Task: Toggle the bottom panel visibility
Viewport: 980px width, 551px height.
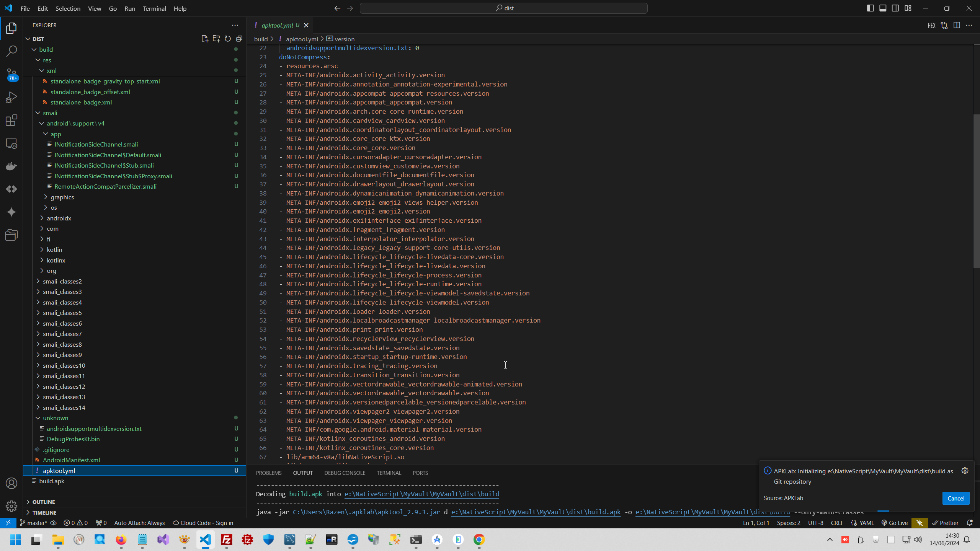Action: [x=883, y=8]
